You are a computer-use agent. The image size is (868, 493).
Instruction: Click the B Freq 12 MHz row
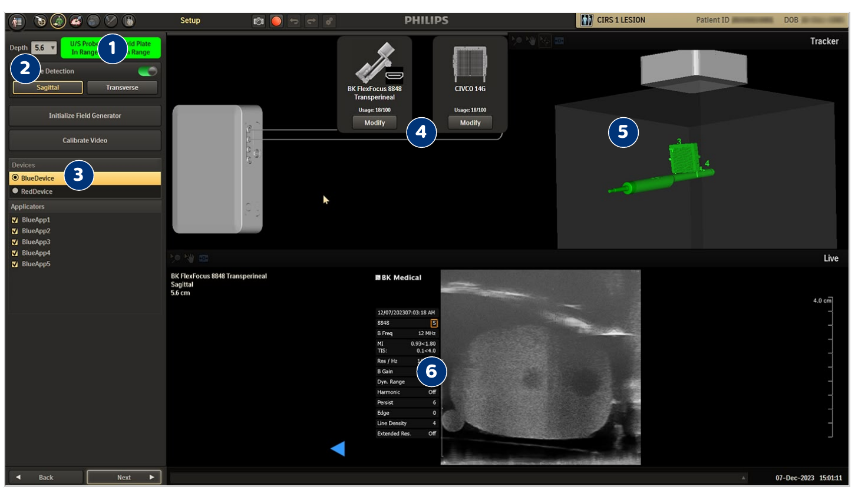407,333
